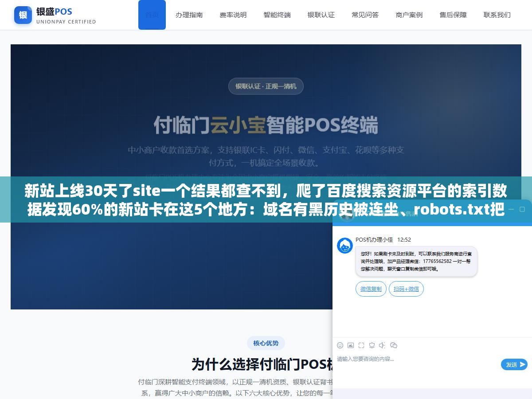Click the 微信复制 button in chat
Screen dimensions: 532x399
371,289
